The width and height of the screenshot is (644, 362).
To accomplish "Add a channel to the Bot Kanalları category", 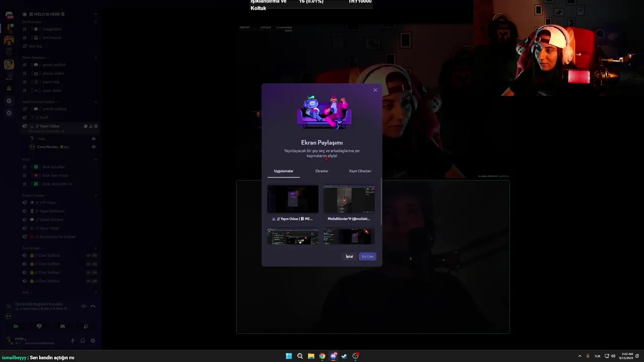I will (x=96, y=22).
